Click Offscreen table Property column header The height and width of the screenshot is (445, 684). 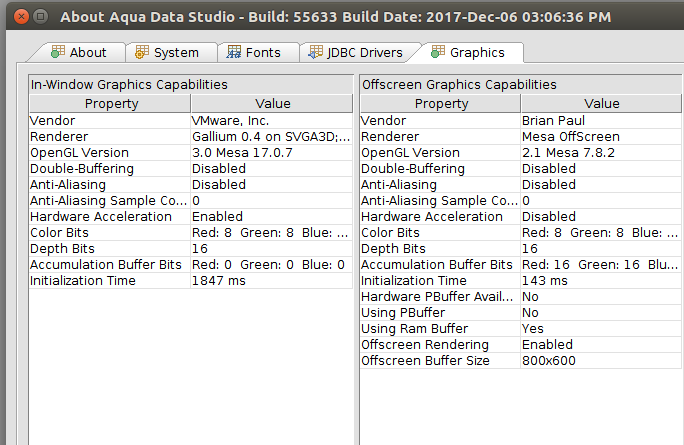pos(441,103)
